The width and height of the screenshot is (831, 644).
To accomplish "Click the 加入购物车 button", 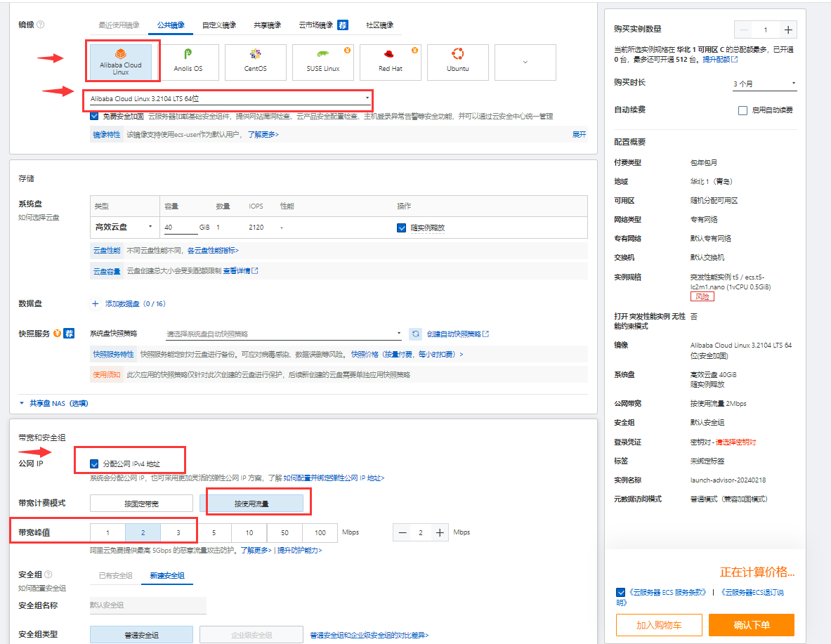I will [x=658, y=624].
